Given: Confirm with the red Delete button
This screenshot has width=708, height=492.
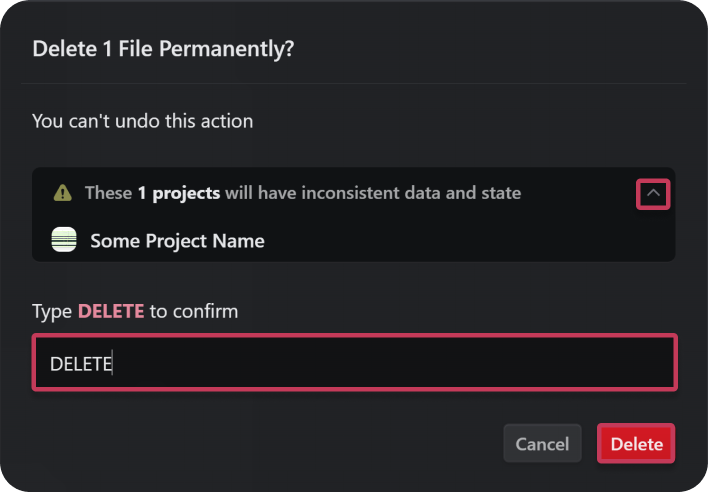Looking at the screenshot, I should pyautogui.click(x=636, y=444).
